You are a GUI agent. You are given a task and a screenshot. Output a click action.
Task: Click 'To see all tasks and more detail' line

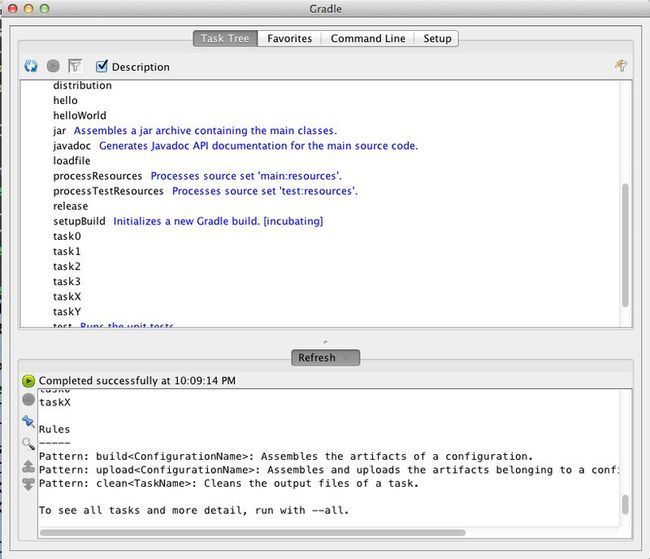tap(194, 510)
